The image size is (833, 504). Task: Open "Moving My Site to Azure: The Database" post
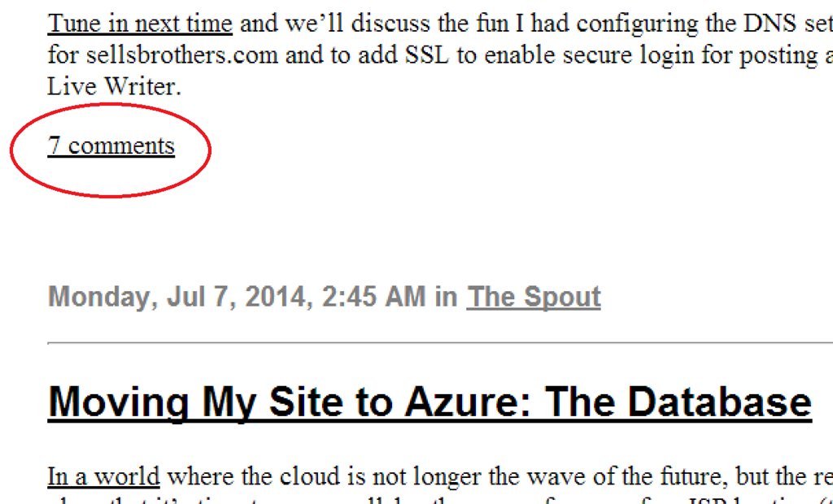coord(430,402)
